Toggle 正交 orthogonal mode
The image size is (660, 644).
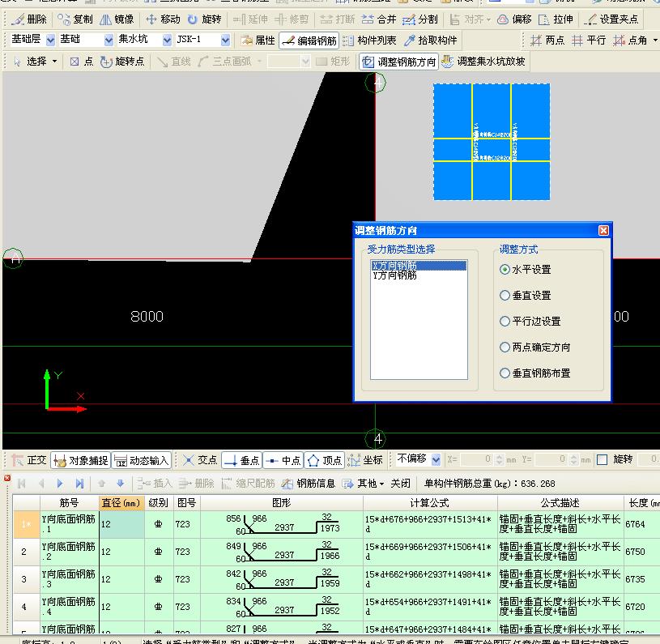[x=28, y=460]
